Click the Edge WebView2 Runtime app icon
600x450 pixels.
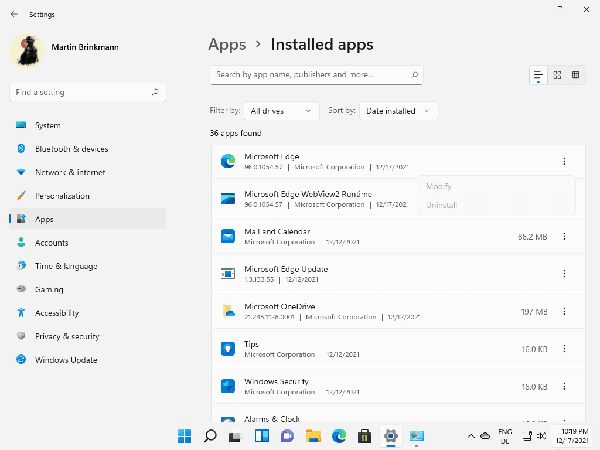(228, 199)
